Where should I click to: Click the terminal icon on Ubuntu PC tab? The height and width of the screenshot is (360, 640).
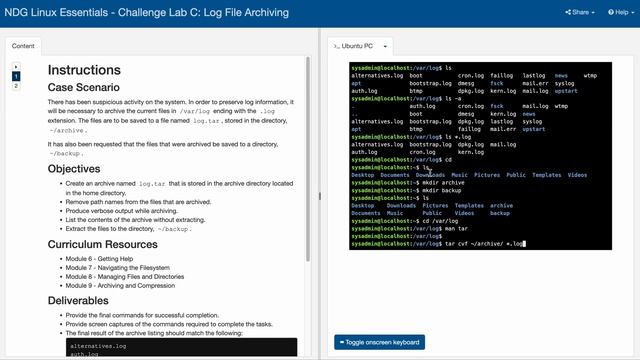pos(336,46)
